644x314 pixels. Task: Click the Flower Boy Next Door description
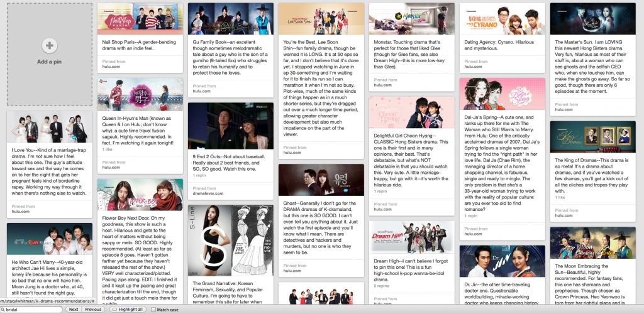140,261
